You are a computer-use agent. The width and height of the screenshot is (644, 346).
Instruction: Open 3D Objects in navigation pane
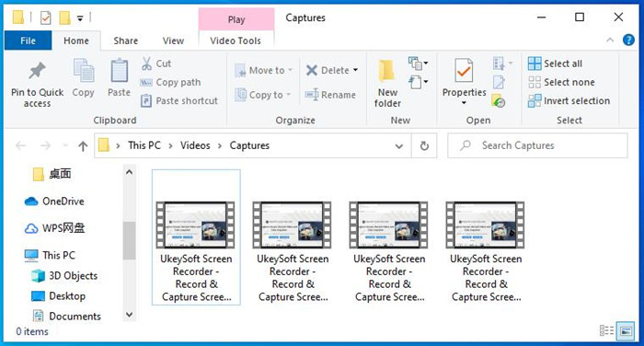point(64,276)
